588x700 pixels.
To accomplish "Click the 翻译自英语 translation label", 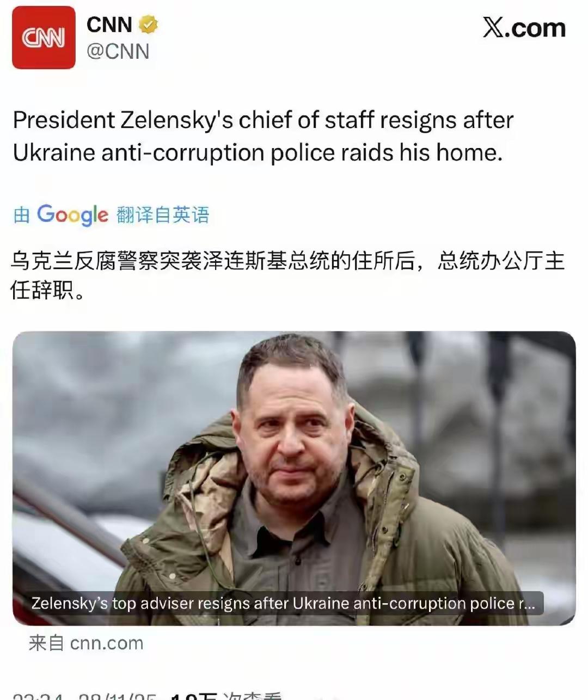I will [x=163, y=215].
